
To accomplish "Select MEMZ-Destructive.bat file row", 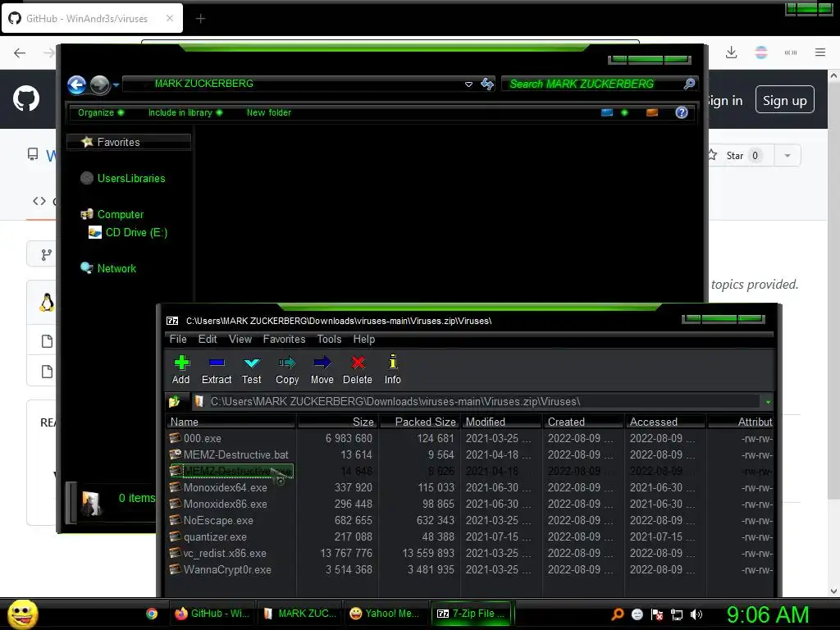I will point(470,454).
